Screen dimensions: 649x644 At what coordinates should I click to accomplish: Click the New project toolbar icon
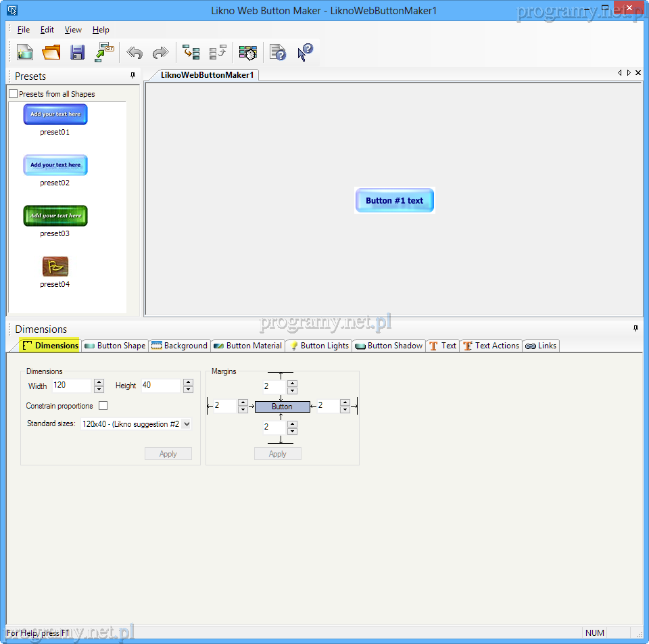(x=25, y=52)
